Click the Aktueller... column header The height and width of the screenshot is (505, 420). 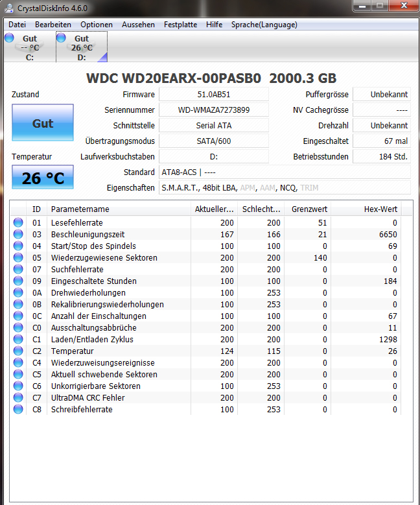pos(214,209)
